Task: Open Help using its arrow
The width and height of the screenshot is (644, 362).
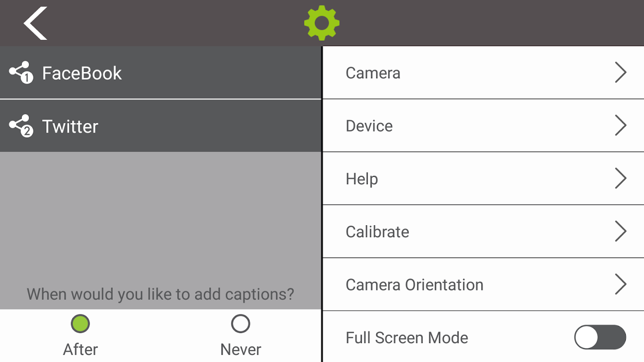Action: click(x=620, y=178)
